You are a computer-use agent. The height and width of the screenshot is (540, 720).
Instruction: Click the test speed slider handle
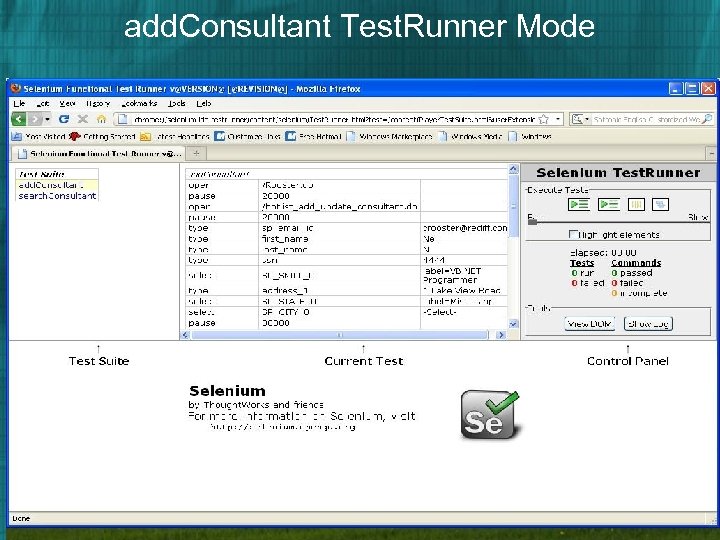tap(532, 222)
